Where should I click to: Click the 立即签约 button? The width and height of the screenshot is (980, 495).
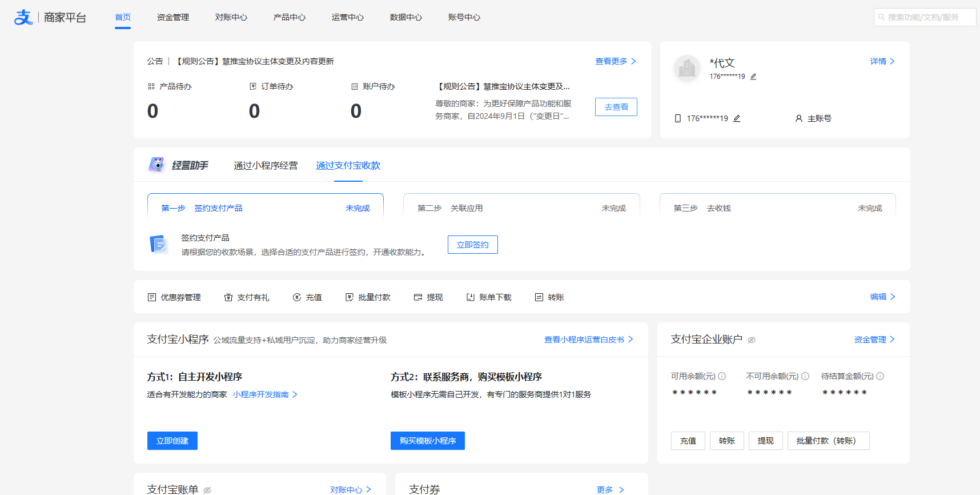click(x=472, y=245)
